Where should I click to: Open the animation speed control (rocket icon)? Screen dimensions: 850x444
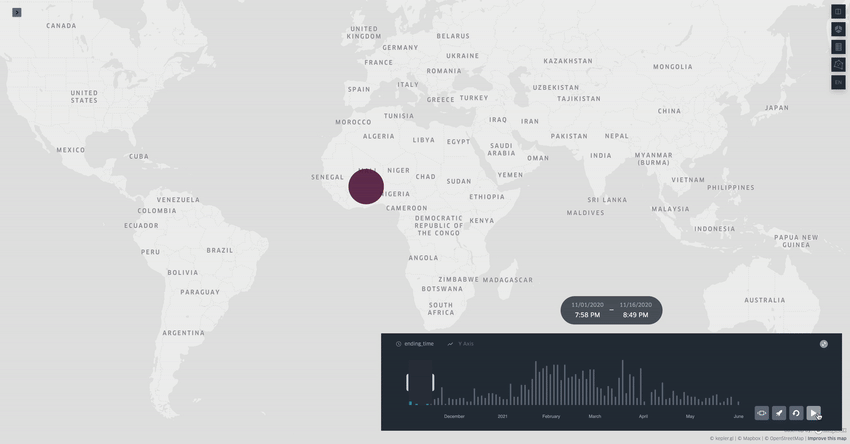coord(778,413)
